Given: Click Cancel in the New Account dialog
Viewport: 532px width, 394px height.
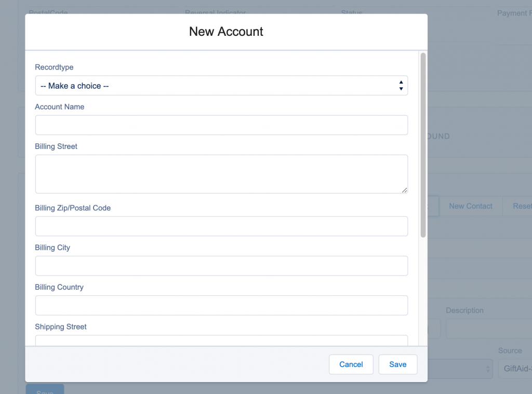Looking at the screenshot, I should pos(351,364).
